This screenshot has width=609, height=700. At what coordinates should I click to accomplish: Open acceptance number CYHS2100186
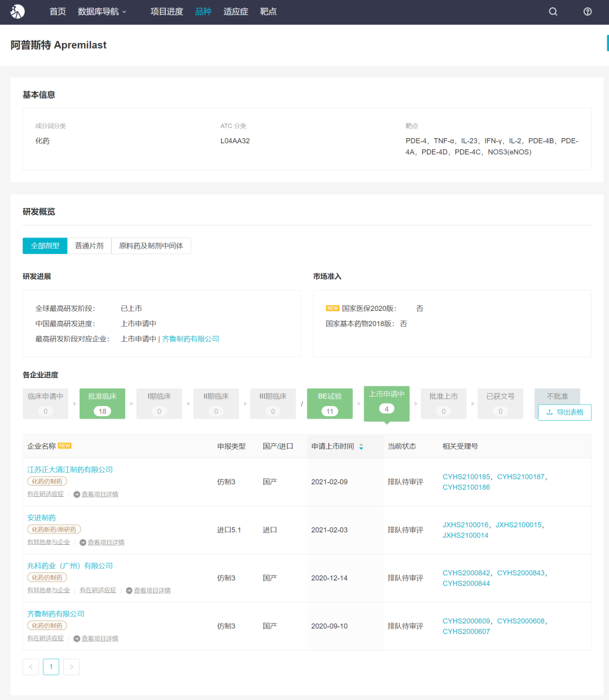point(466,487)
